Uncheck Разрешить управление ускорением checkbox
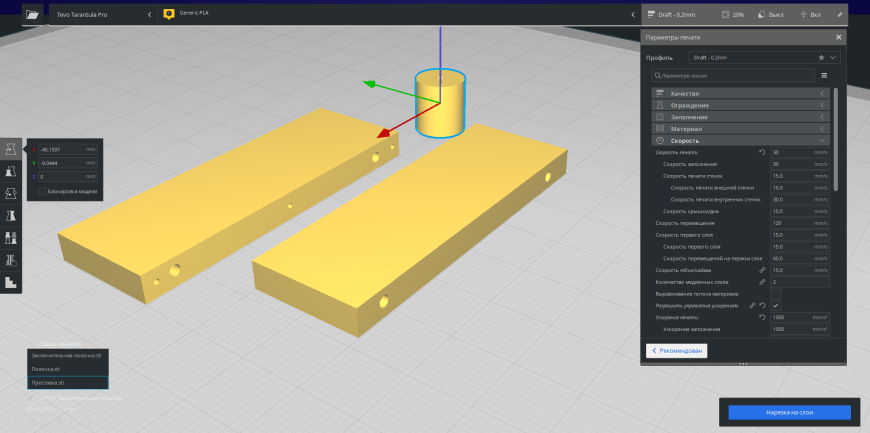 [x=776, y=305]
